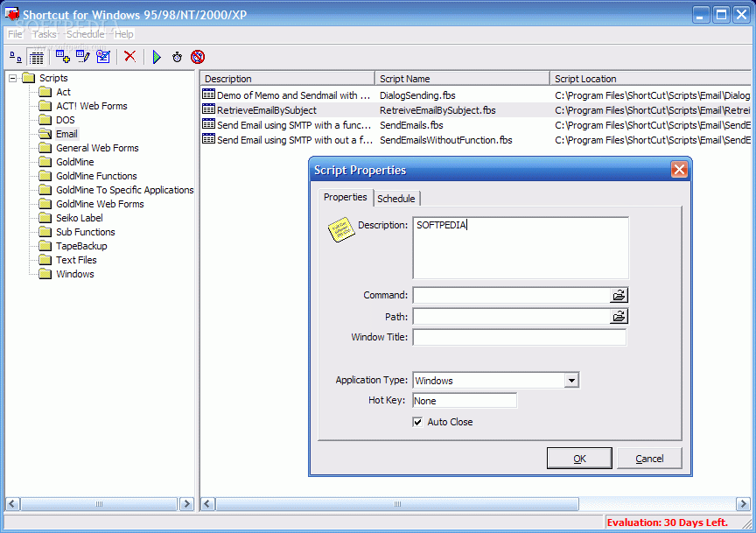Browse for a Command file path
This screenshot has width=756, height=533.
pos(619,295)
